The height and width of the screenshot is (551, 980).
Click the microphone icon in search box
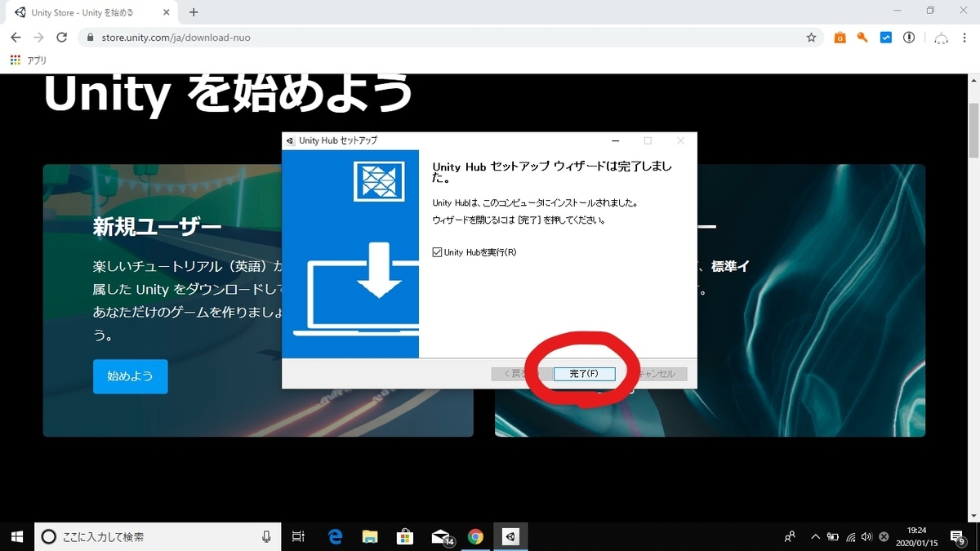(266, 536)
